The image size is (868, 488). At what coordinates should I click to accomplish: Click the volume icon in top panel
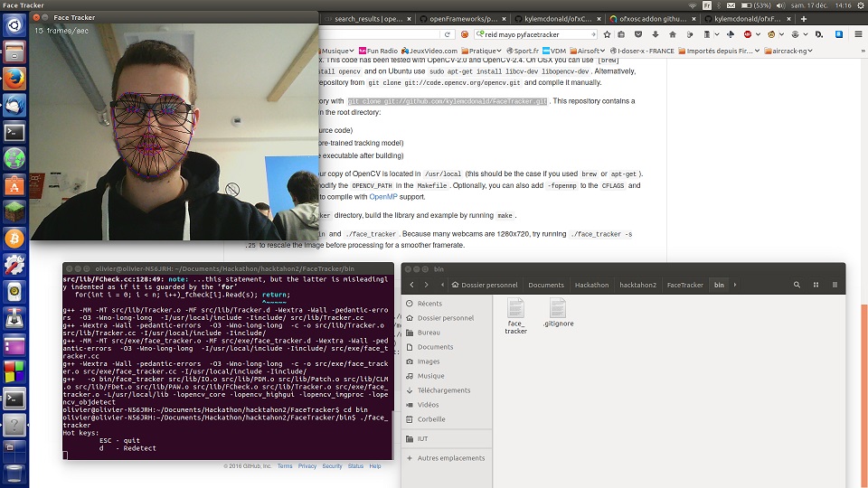[x=780, y=5]
